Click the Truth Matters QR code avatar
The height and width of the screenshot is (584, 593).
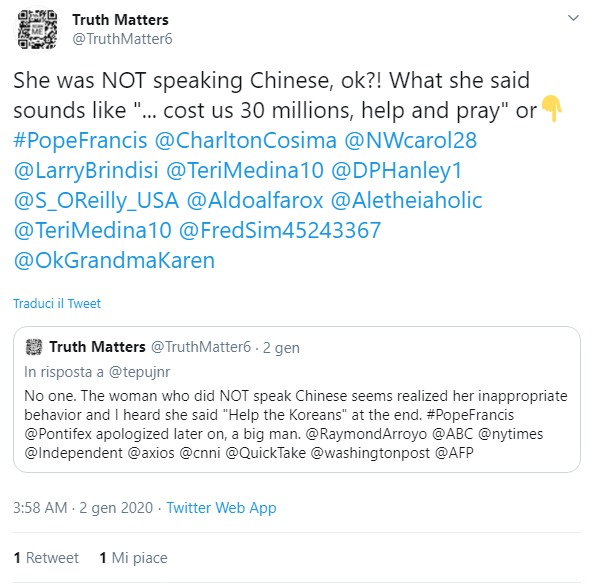(x=37, y=30)
